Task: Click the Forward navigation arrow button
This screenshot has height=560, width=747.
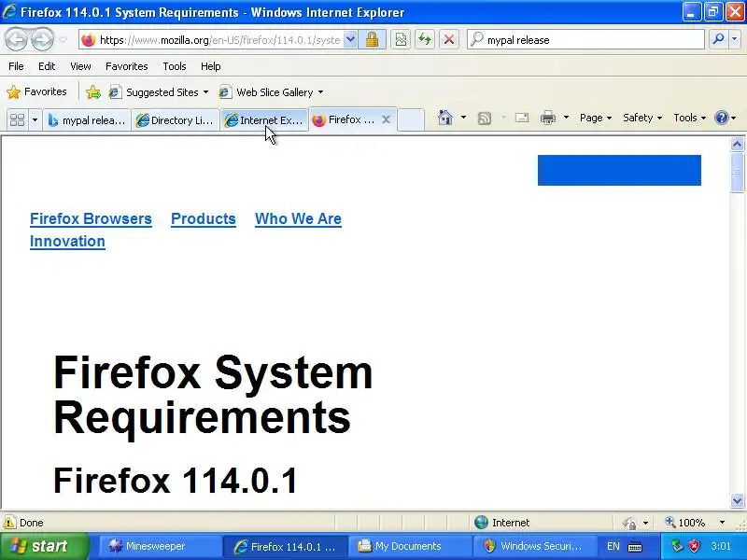Action: (42, 39)
